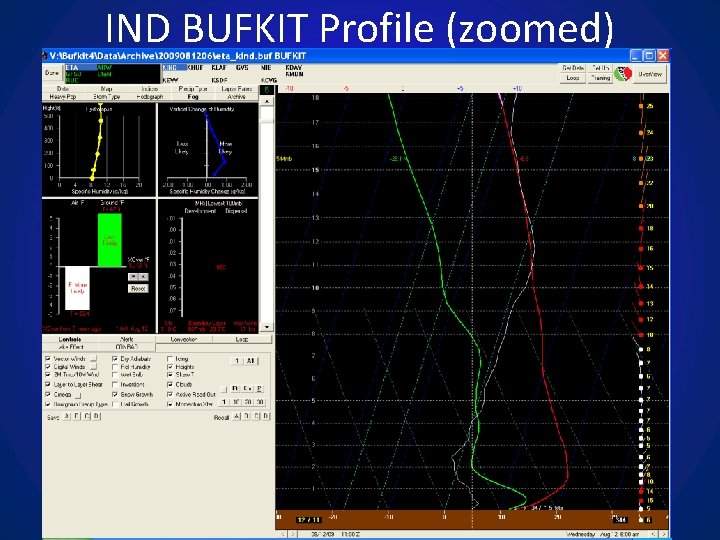Click the All button in controls panel
720x540 pixels.
[251, 361]
